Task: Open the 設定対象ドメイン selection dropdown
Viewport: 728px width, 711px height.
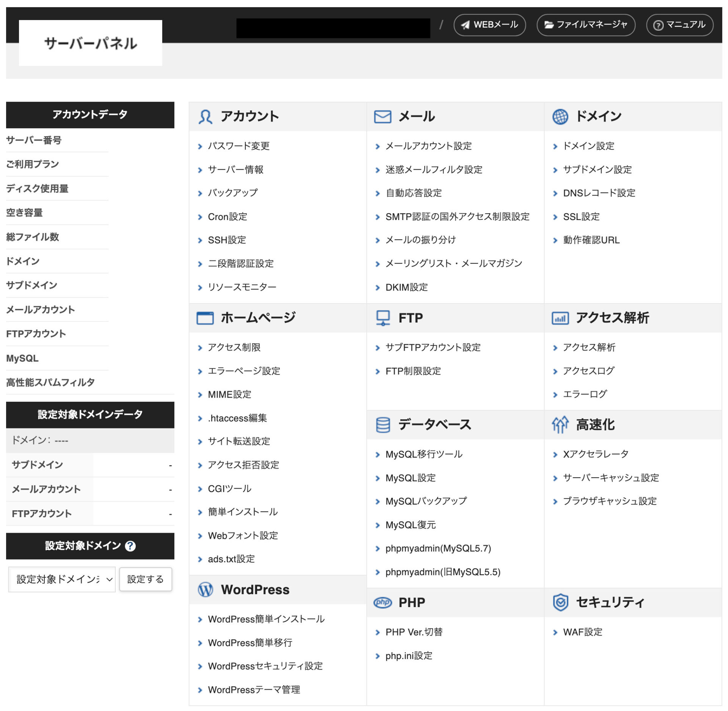Action: coord(62,579)
